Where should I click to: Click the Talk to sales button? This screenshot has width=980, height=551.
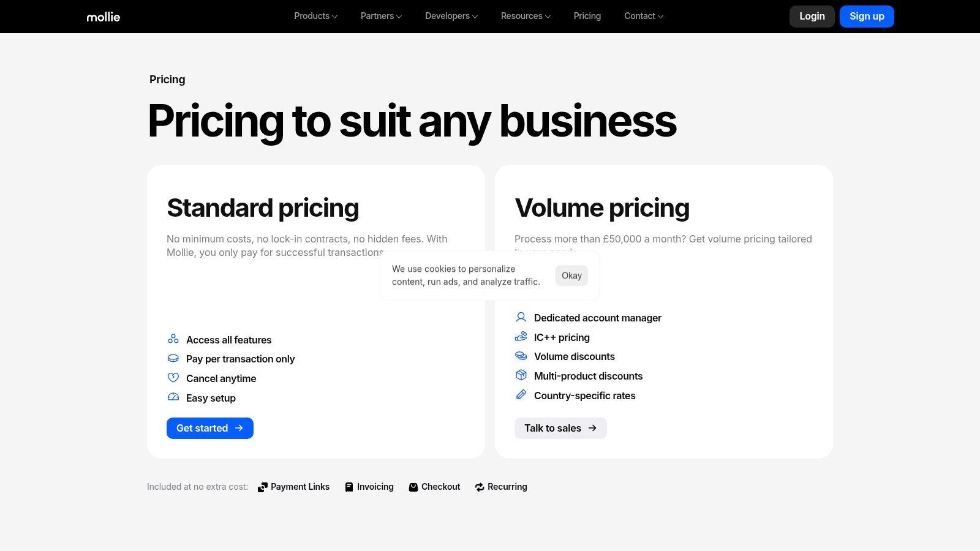[x=560, y=428]
